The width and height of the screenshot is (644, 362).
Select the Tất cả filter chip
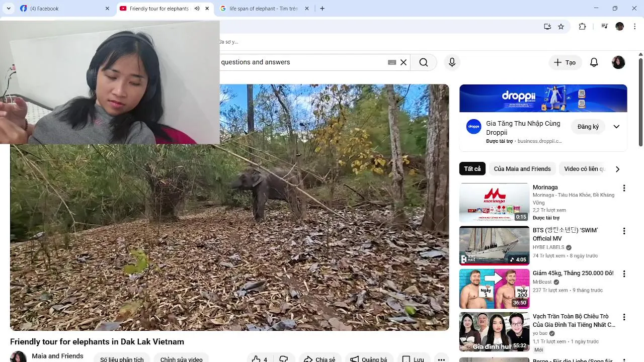pos(472,169)
